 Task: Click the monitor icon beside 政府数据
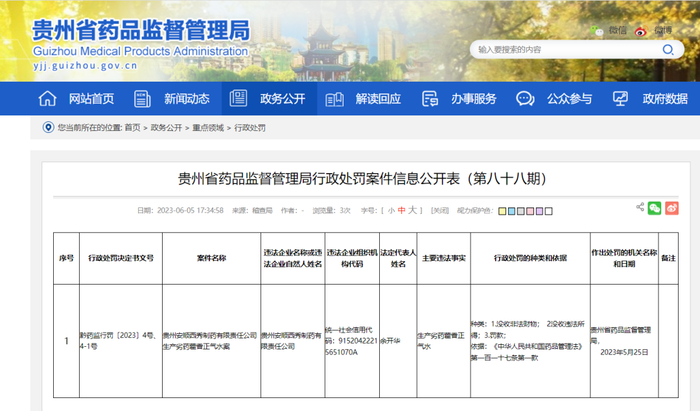click(620, 98)
